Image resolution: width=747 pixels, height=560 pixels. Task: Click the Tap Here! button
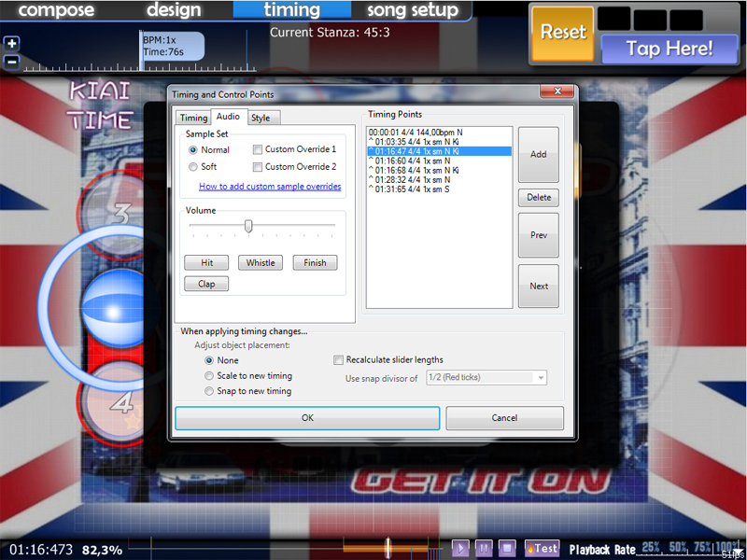point(669,49)
